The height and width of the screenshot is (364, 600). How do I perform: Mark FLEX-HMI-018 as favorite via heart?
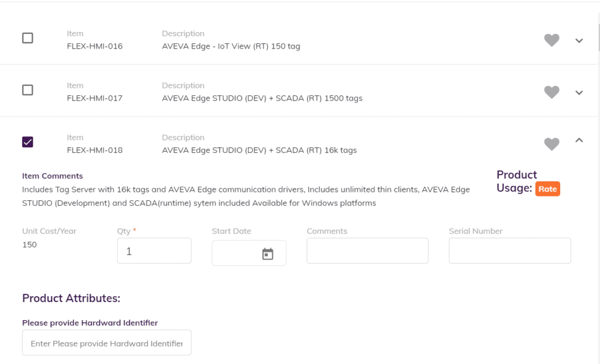pyautogui.click(x=551, y=144)
